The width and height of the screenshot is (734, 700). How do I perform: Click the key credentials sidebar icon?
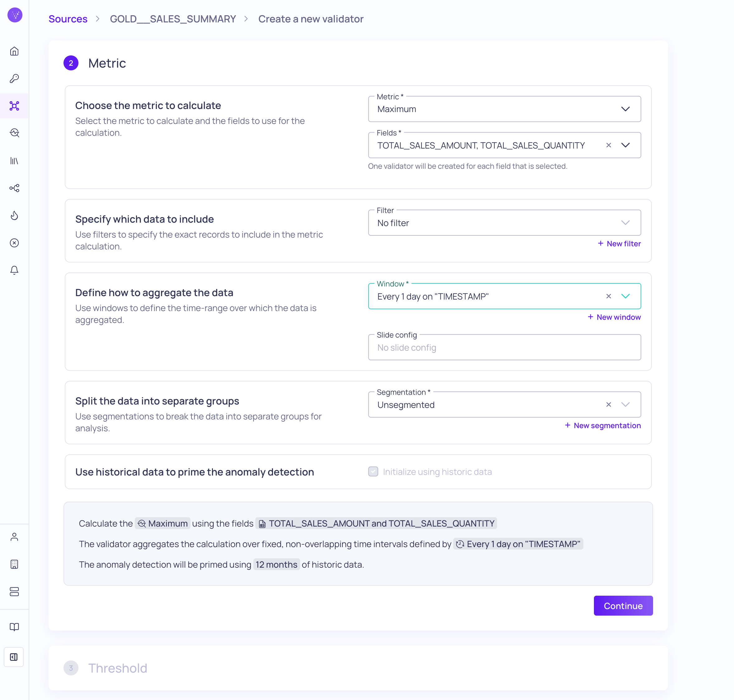point(14,78)
